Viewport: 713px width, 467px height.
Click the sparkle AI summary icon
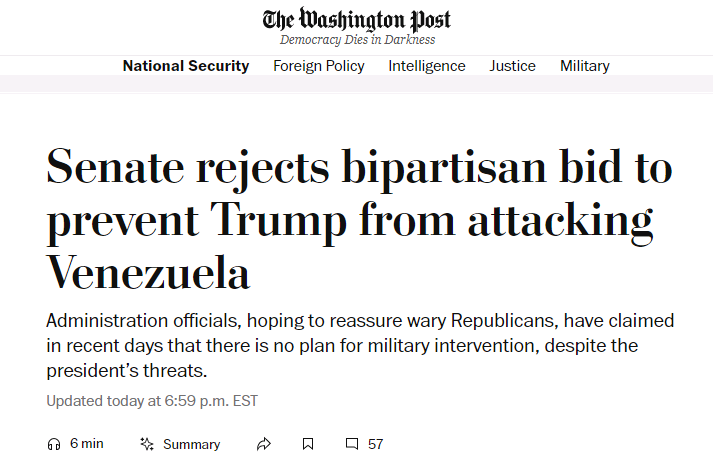[147, 444]
